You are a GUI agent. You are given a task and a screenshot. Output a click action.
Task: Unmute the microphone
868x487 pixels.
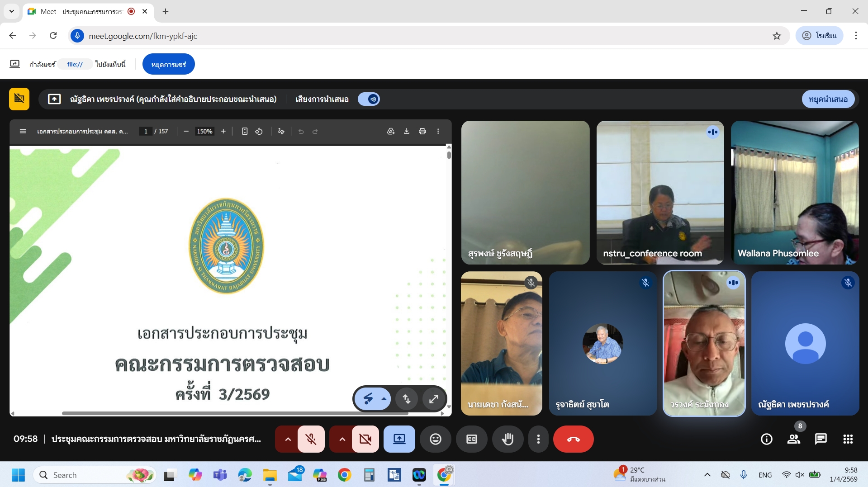pos(311,439)
